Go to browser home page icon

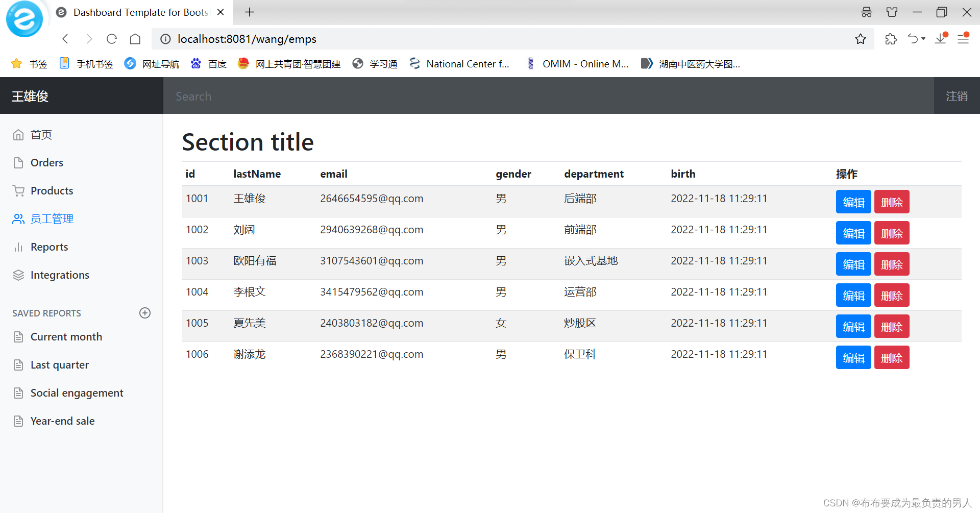point(135,39)
